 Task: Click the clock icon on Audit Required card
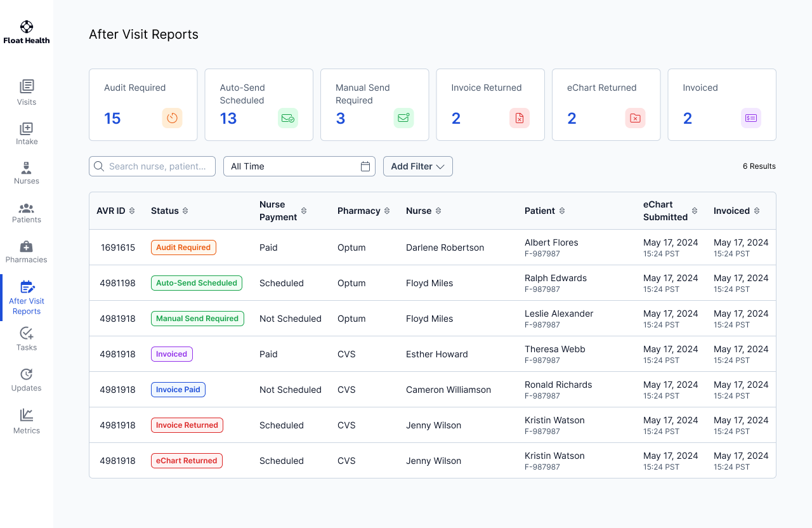[172, 117]
